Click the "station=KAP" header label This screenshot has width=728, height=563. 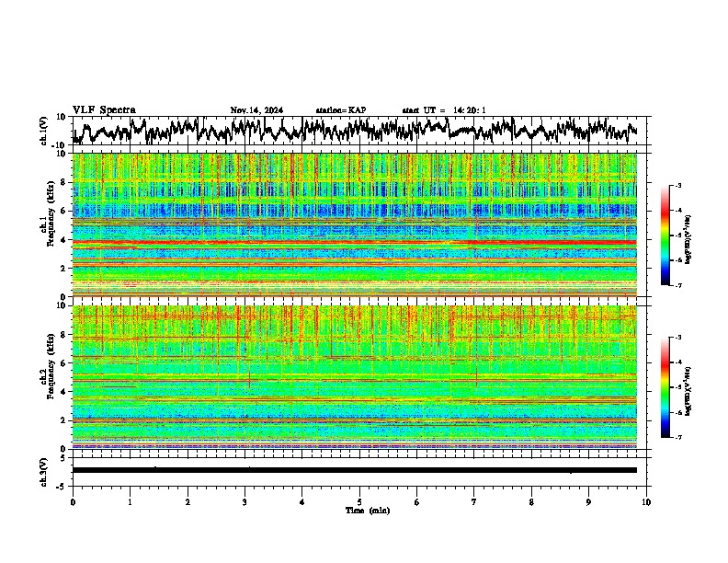[x=341, y=110]
